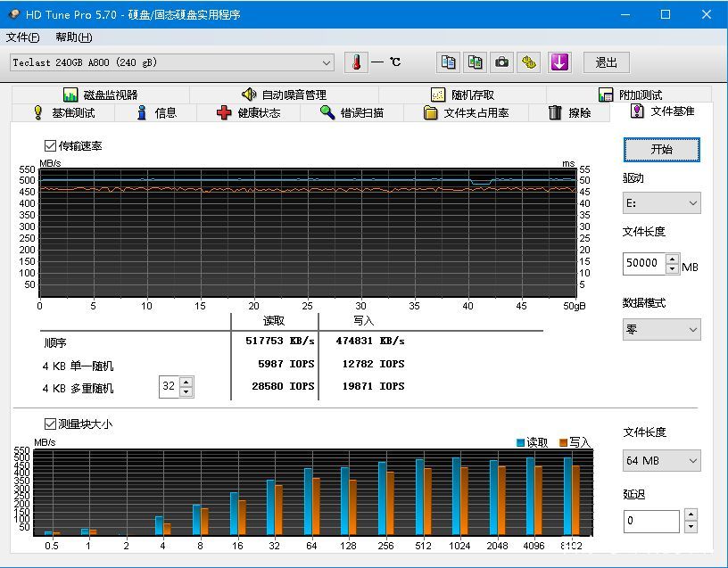Click the thermometer temperature icon
728x568 pixels.
point(355,62)
